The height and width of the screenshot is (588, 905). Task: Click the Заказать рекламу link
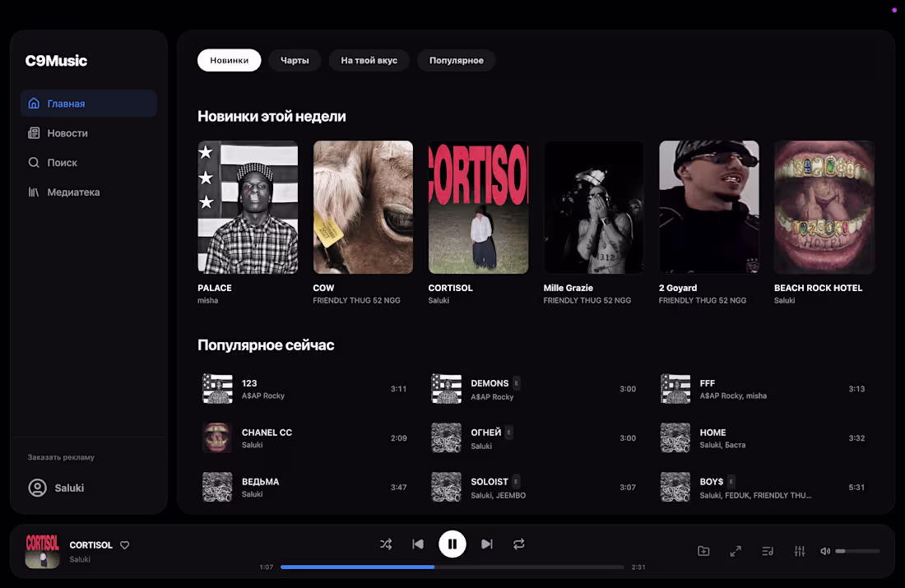click(x=61, y=457)
